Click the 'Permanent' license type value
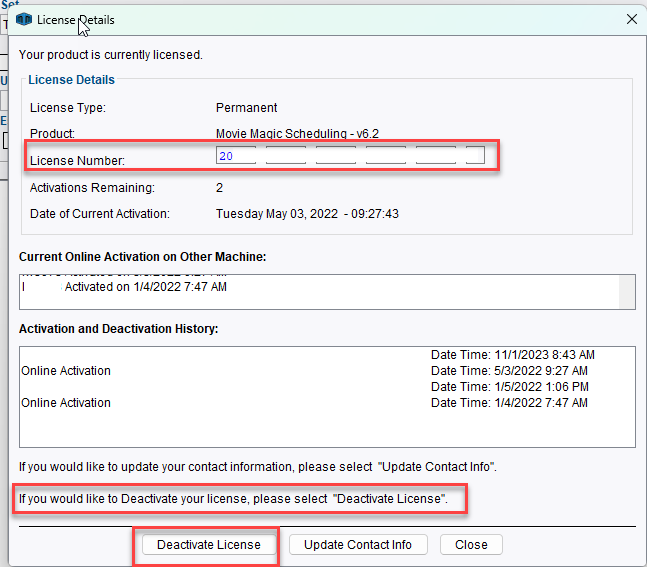Image resolution: width=647 pixels, height=567 pixels. click(x=246, y=108)
